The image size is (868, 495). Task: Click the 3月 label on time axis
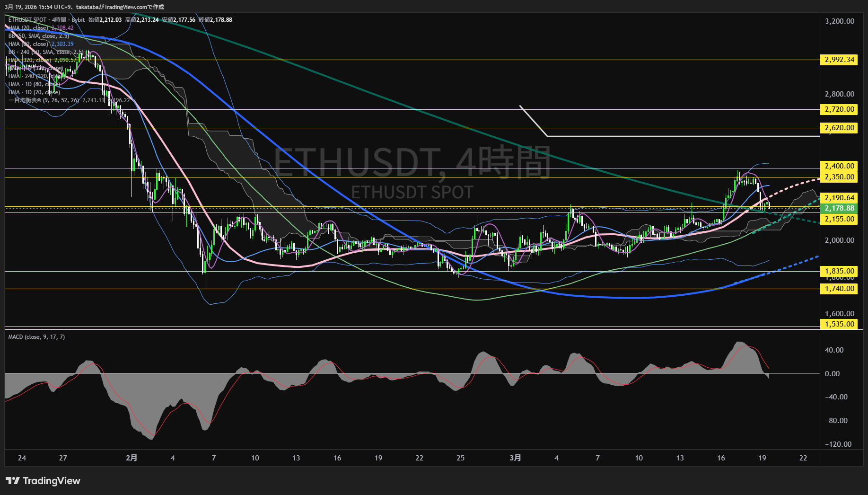(515, 458)
